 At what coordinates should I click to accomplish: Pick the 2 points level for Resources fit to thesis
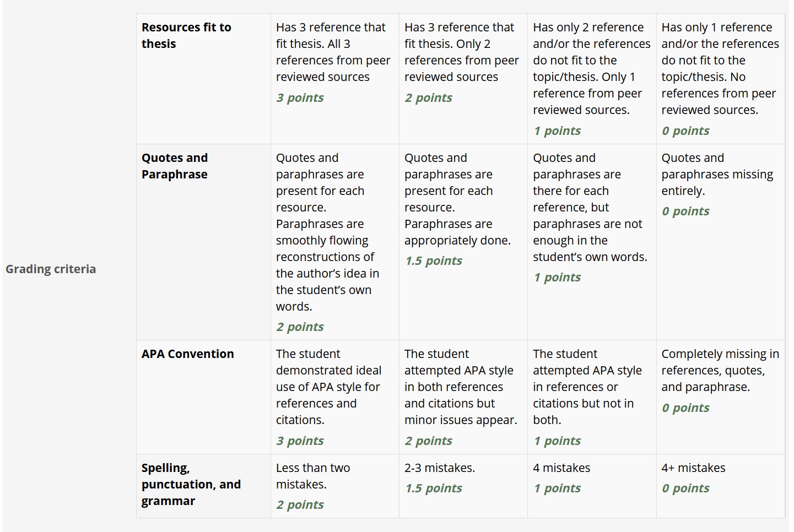(462, 62)
